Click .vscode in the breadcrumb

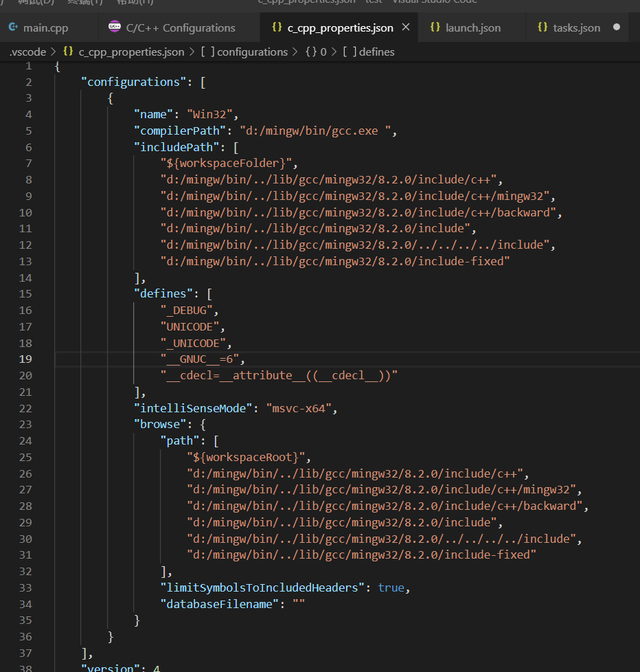28,52
